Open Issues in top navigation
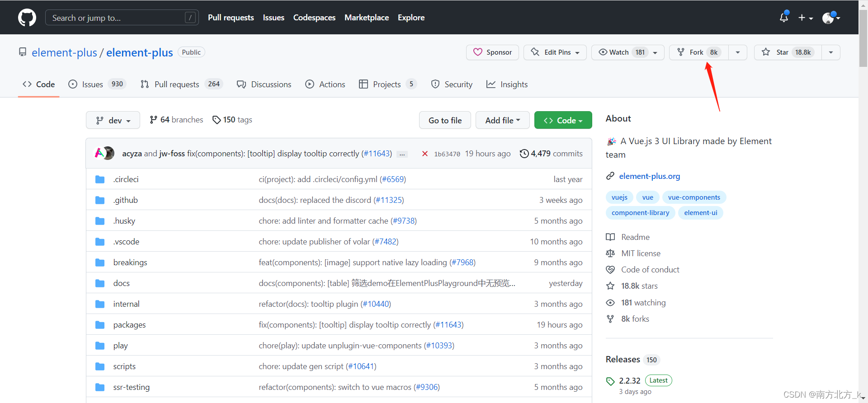The width and height of the screenshot is (868, 403). [x=274, y=18]
